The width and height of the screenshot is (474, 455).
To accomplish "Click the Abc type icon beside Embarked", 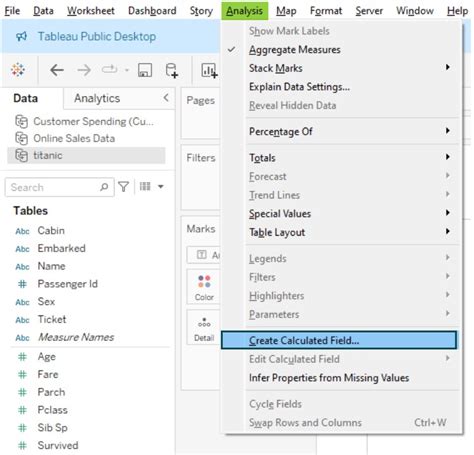I will coord(22,249).
